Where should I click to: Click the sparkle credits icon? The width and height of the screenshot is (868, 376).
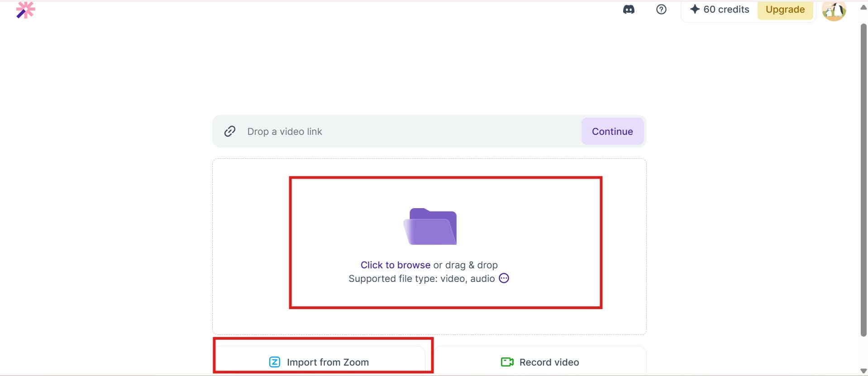point(695,9)
